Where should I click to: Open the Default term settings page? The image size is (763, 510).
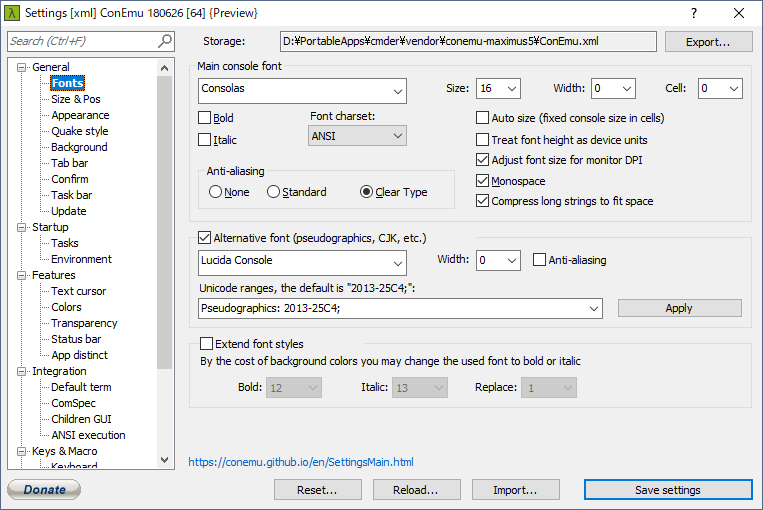81,387
